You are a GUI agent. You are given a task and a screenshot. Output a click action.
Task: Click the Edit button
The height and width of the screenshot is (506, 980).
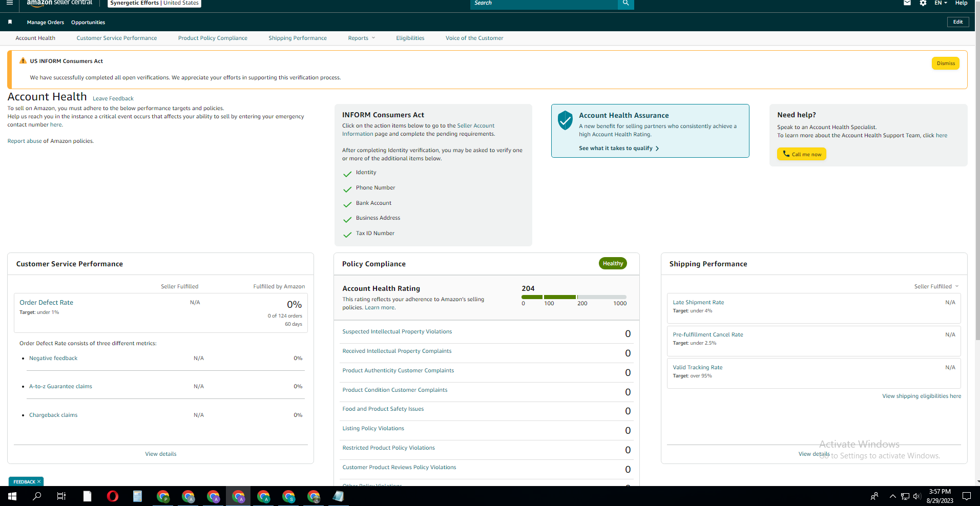(958, 22)
